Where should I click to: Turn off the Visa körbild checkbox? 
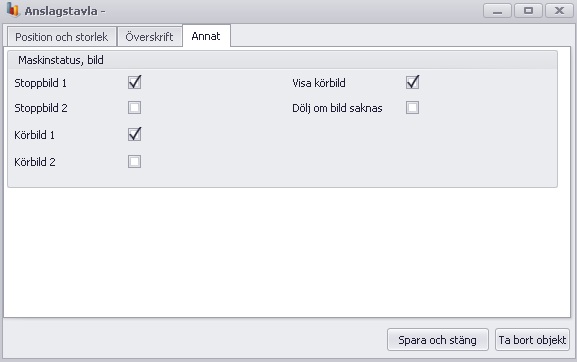[x=412, y=82]
